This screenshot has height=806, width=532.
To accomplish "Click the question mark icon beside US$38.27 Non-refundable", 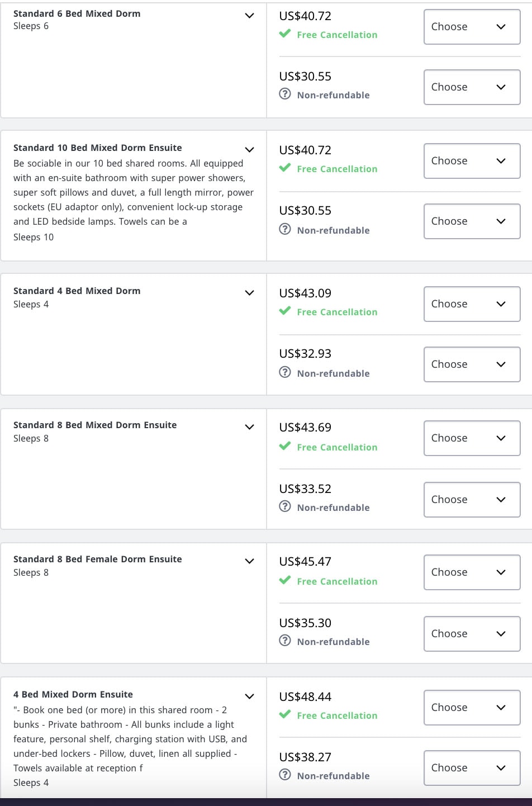I will [x=284, y=776].
